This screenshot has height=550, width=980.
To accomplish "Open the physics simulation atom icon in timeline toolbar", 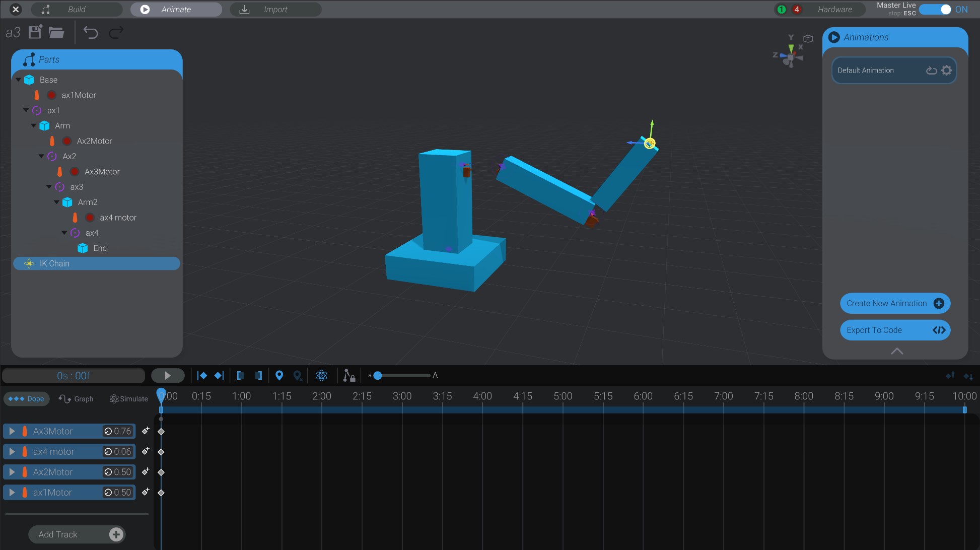I will click(321, 375).
